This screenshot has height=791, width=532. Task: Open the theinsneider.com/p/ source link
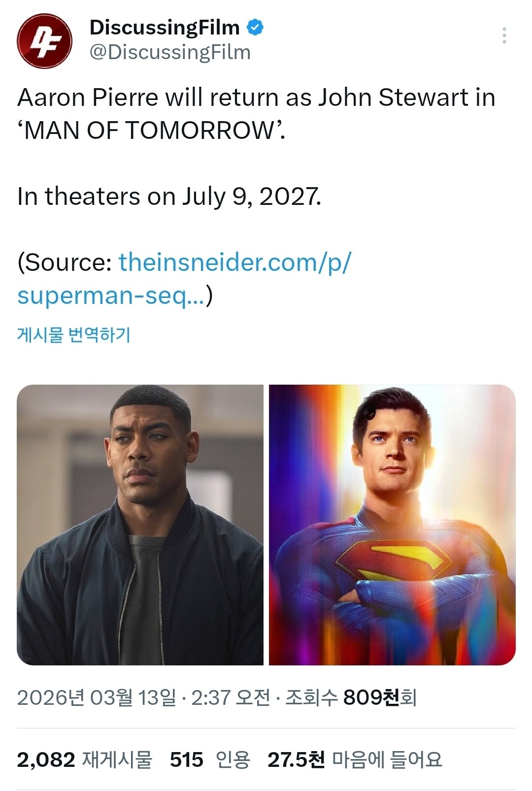235,262
